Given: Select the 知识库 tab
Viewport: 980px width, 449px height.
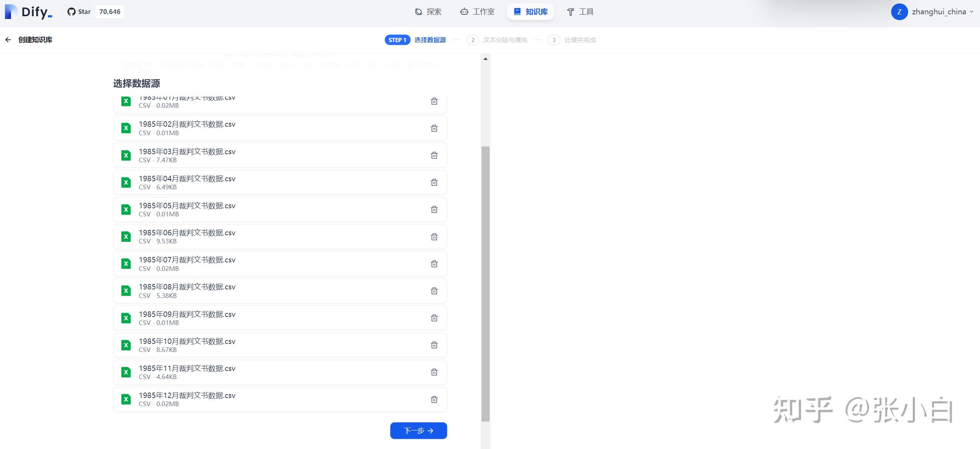Looking at the screenshot, I should coord(531,12).
